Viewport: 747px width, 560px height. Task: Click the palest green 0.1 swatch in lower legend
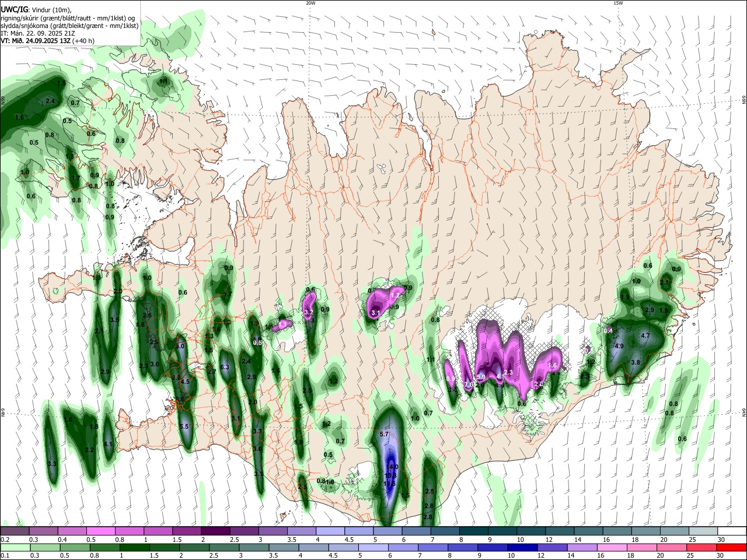[16, 547]
